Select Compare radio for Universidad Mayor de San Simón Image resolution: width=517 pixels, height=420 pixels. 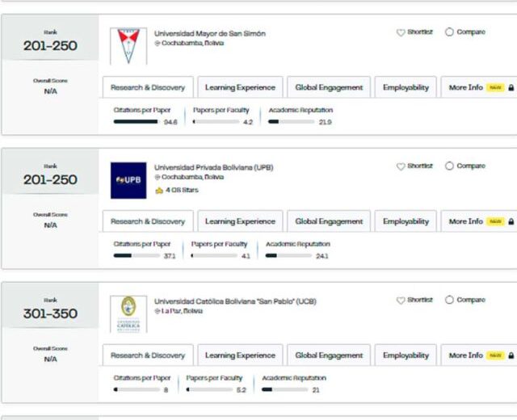[x=449, y=32]
